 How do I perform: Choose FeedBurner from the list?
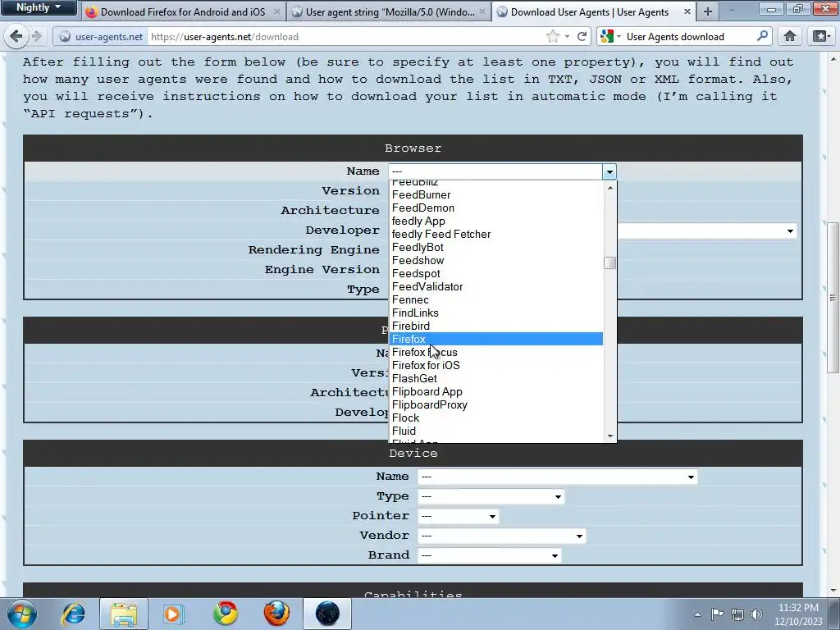[496, 195]
